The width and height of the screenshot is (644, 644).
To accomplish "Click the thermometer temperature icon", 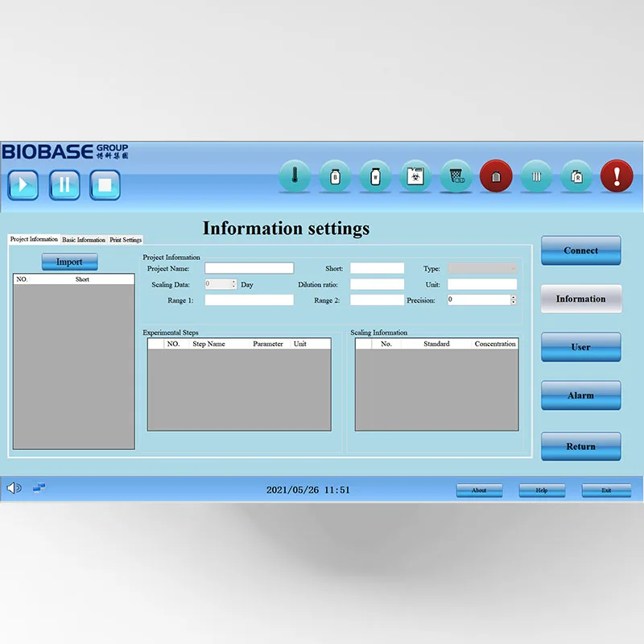I will coord(295,176).
